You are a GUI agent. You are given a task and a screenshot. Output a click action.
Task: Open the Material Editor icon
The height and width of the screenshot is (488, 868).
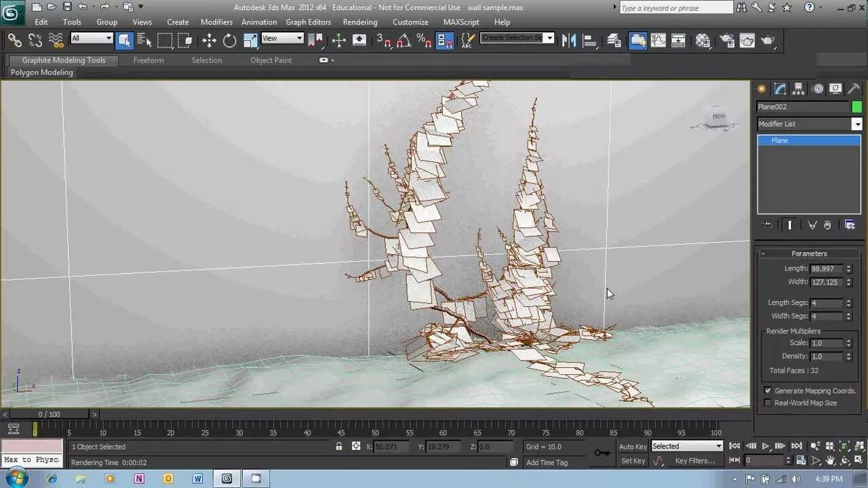click(703, 41)
